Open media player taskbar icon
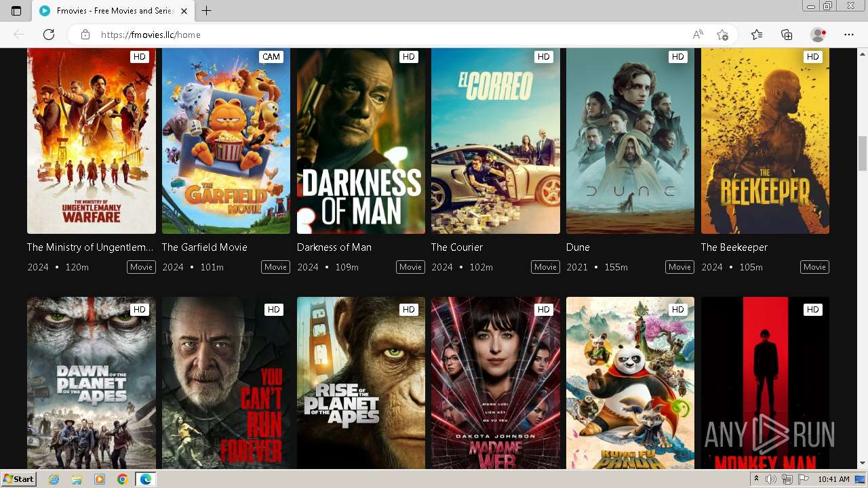The width and height of the screenshot is (868, 488). pos(100,479)
